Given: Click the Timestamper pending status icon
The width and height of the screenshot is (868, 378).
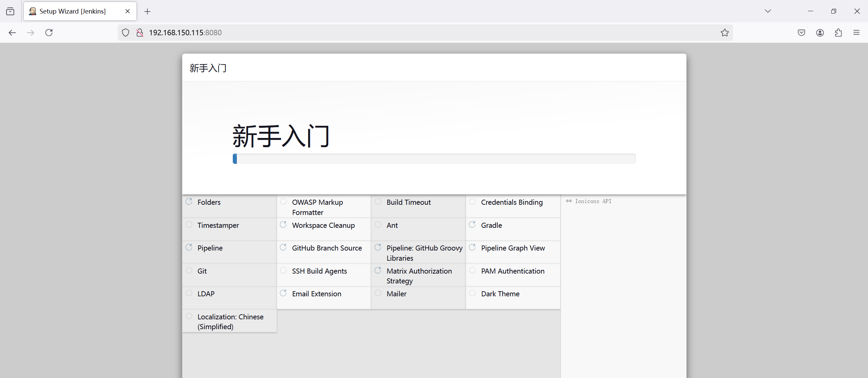Looking at the screenshot, I should coord(189,224).
